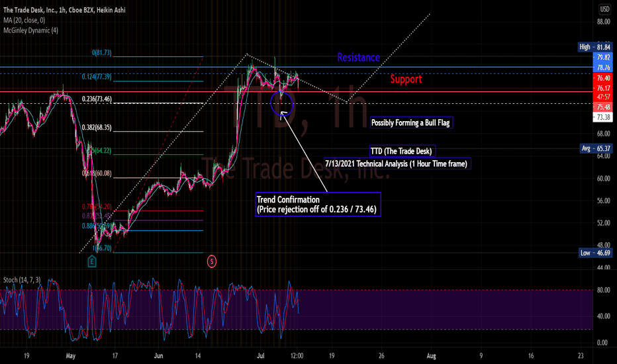Click the USD currency button

(604, 9)
